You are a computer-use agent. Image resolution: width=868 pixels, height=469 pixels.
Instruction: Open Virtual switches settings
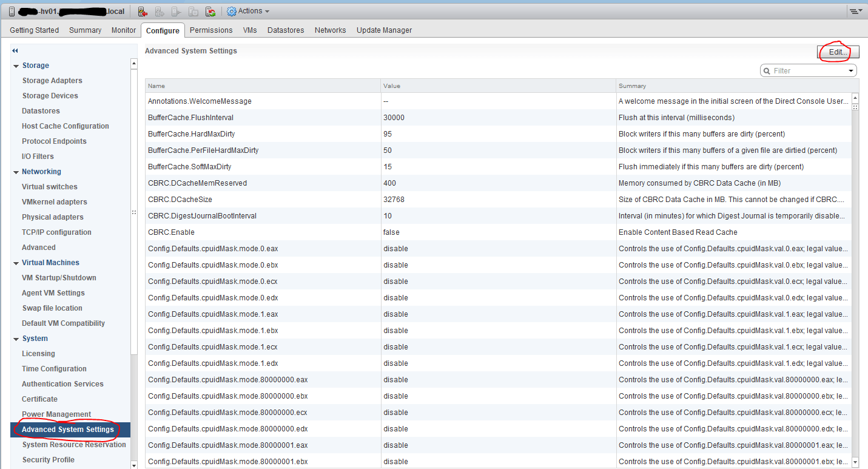click(50, 187)
